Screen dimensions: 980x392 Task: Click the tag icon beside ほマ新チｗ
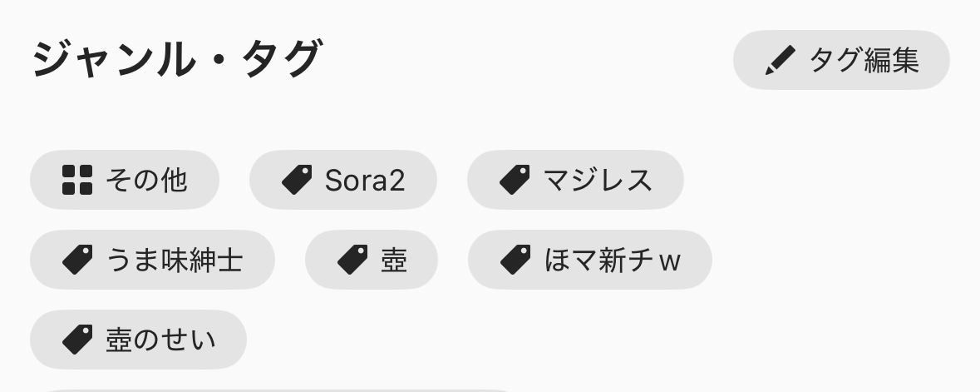pos(515,260)
